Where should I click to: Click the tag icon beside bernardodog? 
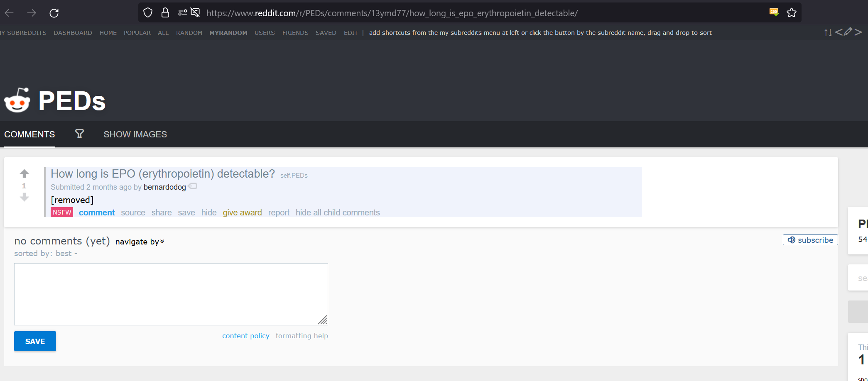pos(193,186)
